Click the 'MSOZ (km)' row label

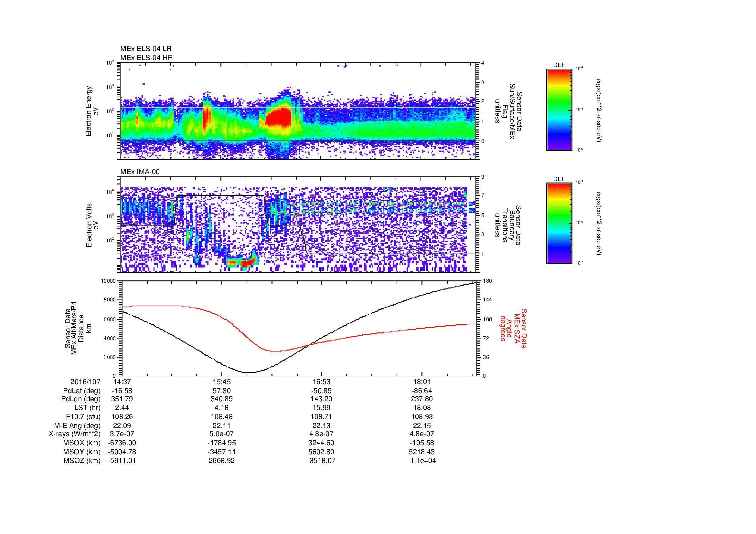pos(82,461)
